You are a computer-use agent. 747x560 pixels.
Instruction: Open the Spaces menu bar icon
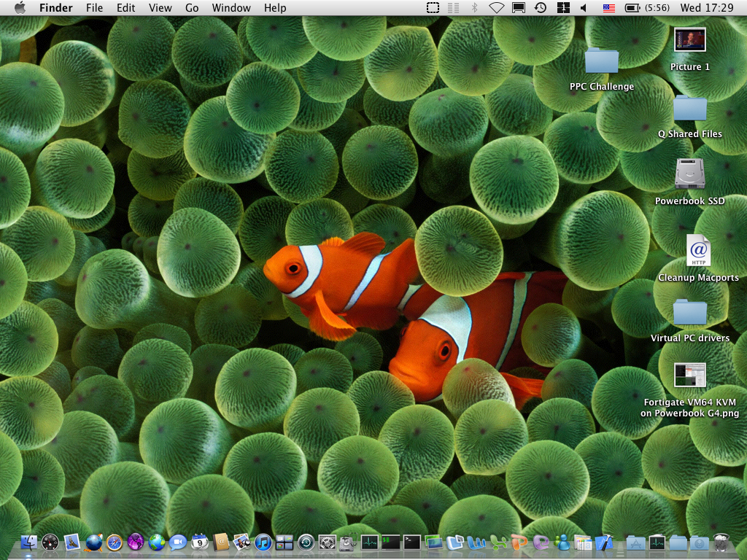coord(563,7)
